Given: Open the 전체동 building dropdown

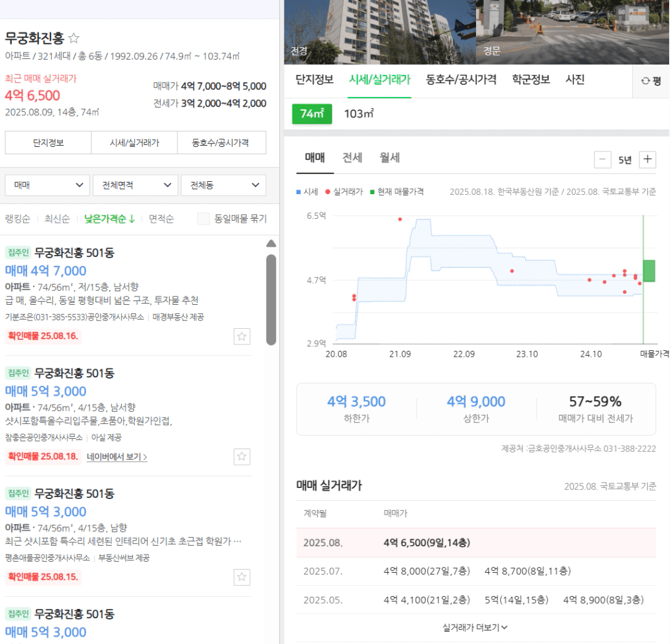Looking at the screenshot, I should tap(223, 185).
